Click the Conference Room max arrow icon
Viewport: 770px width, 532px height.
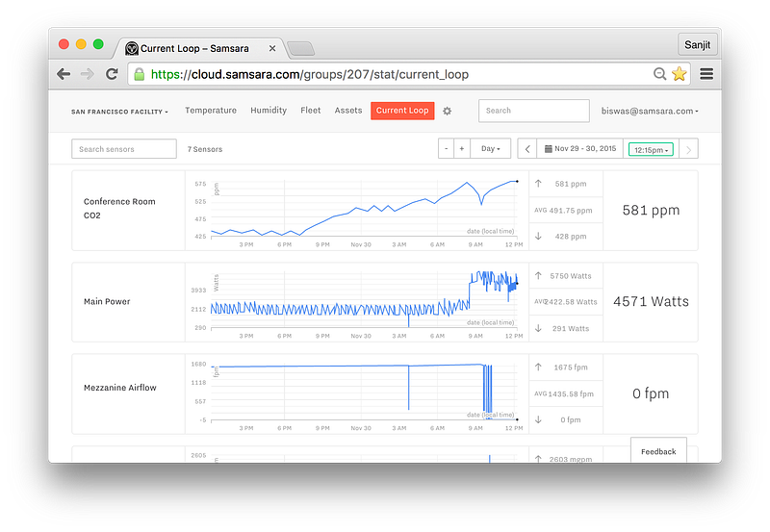coord(538,184)
